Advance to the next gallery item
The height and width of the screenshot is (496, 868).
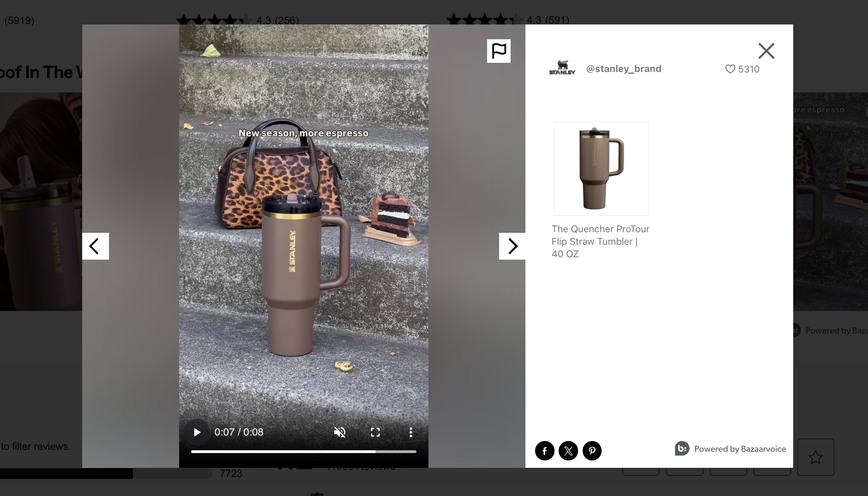[x=512, y=246]
